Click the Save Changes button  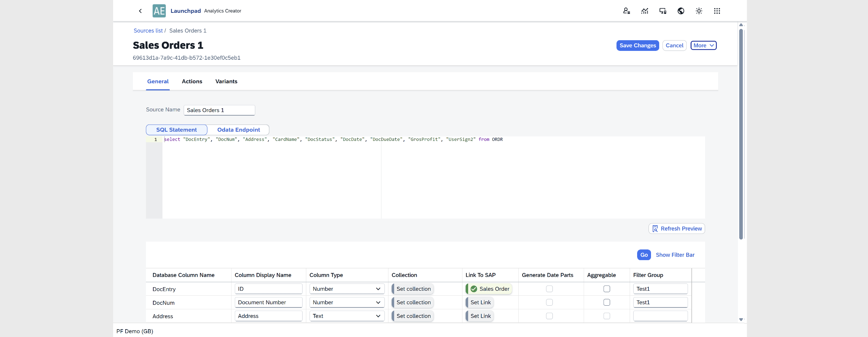coord(637,45)
